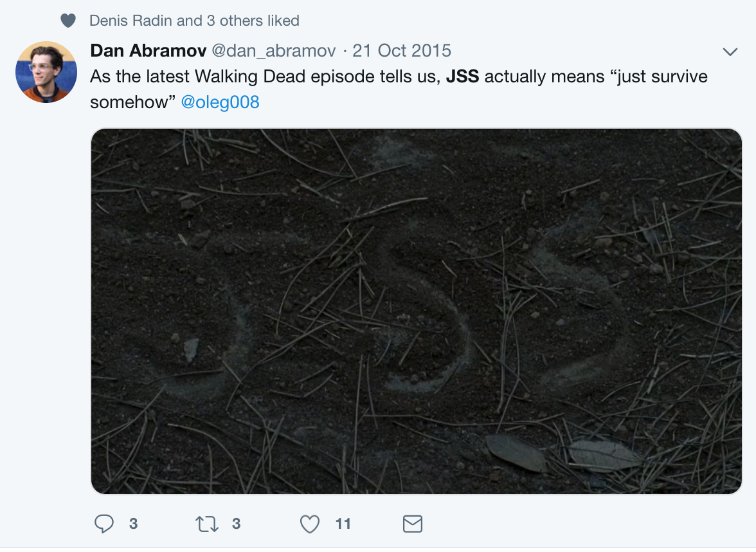
Task: Open Dan Abramov's profile picture
Action: pyautogui.click(x=46, y=72)
